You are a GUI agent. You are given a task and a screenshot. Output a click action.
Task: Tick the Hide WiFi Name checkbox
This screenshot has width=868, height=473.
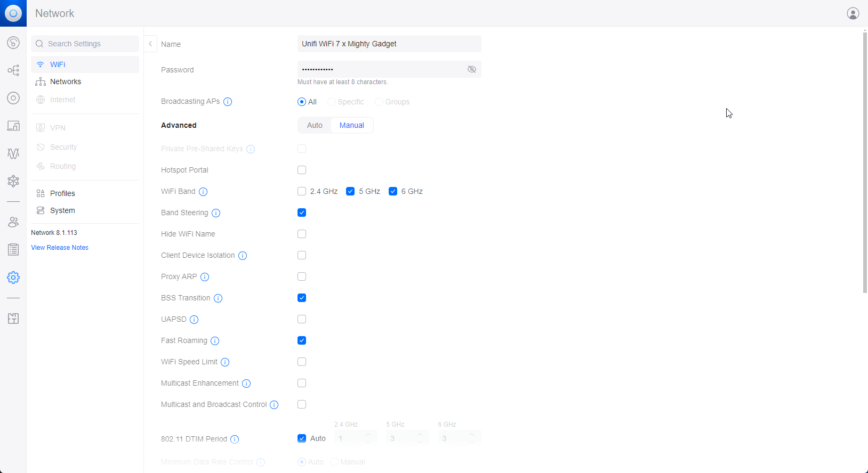point(302,234)
